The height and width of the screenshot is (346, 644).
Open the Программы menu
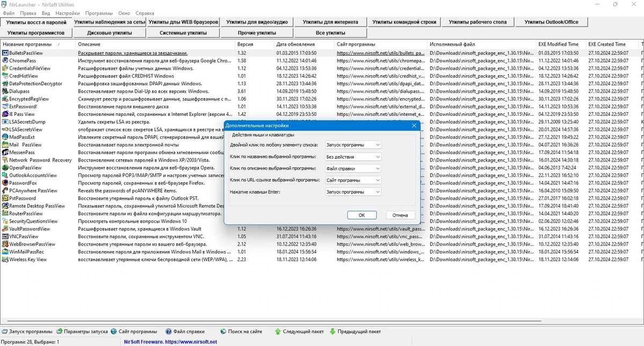98,13
